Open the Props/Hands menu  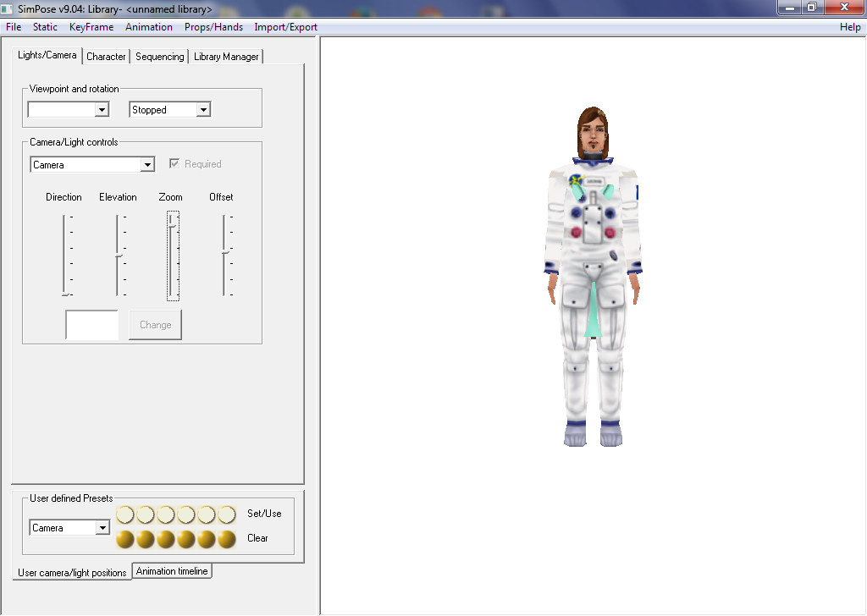point(213,27)
